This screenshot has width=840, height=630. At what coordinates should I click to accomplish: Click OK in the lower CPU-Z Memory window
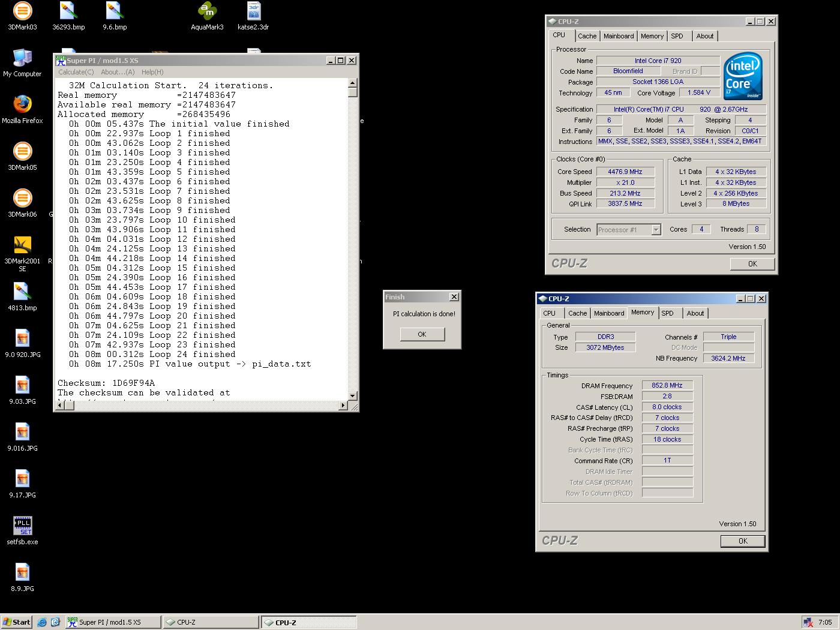[x=743, y=541]
